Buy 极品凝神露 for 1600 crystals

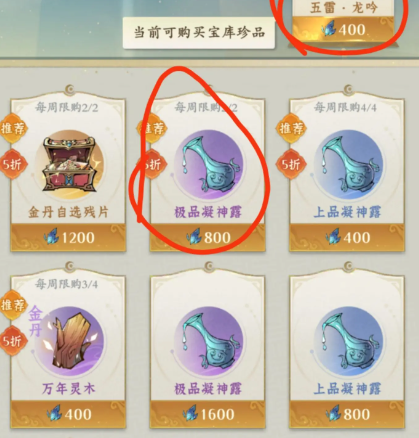coord(208,414)
